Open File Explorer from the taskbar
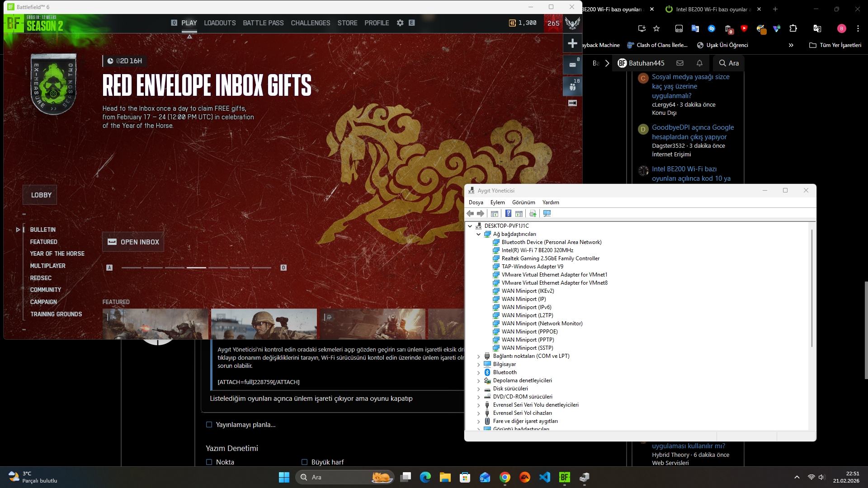The height and width of the screenshot is (488, 868). [445, 477]
